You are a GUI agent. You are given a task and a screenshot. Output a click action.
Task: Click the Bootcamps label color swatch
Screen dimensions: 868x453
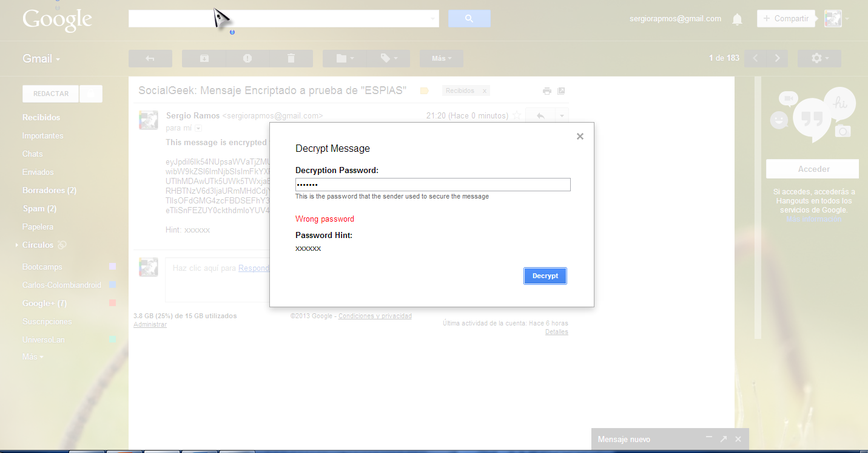tap(112, 267)
